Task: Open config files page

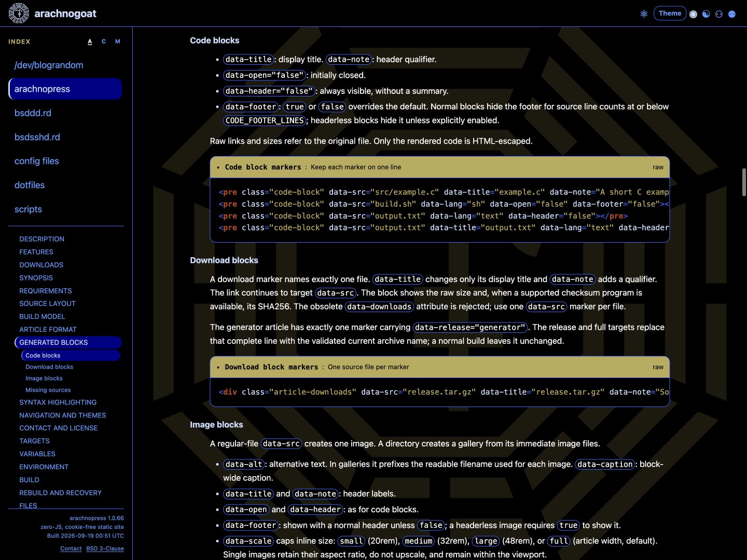Action: point(65,161)
